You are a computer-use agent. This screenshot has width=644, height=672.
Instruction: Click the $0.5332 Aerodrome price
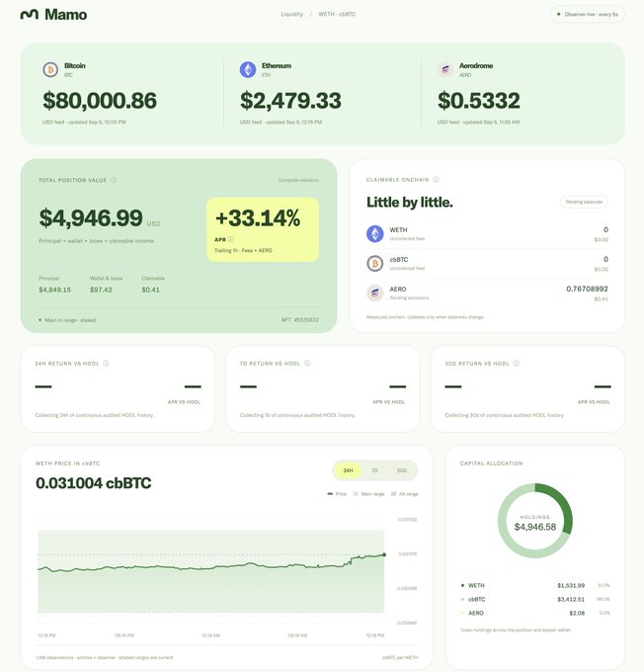479,100
